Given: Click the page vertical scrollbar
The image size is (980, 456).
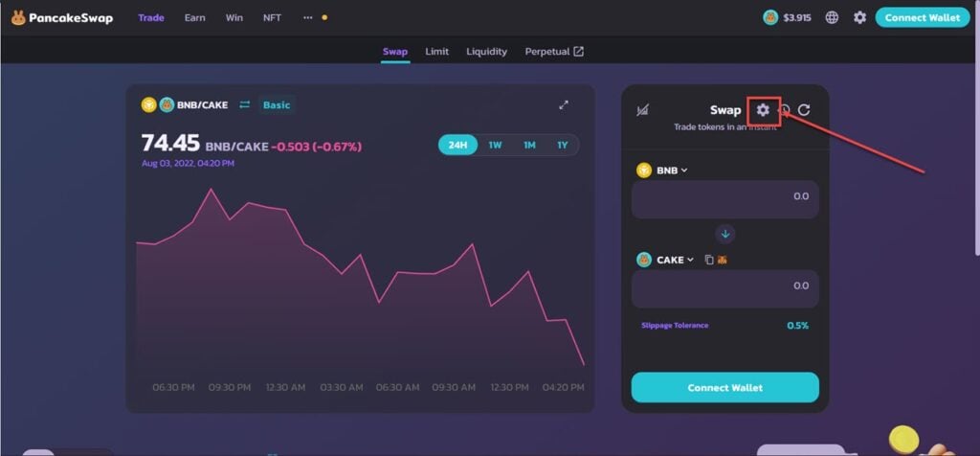Looking at the screenshot, I should click(977, 128).
